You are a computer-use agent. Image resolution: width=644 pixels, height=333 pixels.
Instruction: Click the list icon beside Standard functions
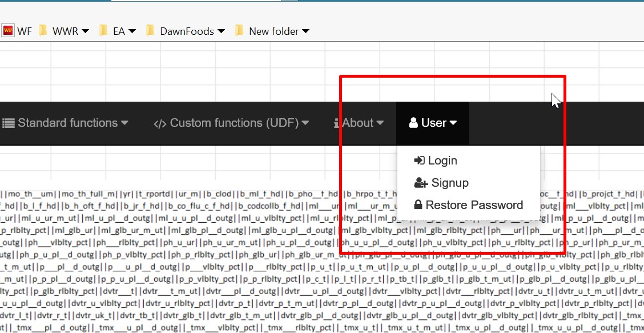tap(9, 123)
